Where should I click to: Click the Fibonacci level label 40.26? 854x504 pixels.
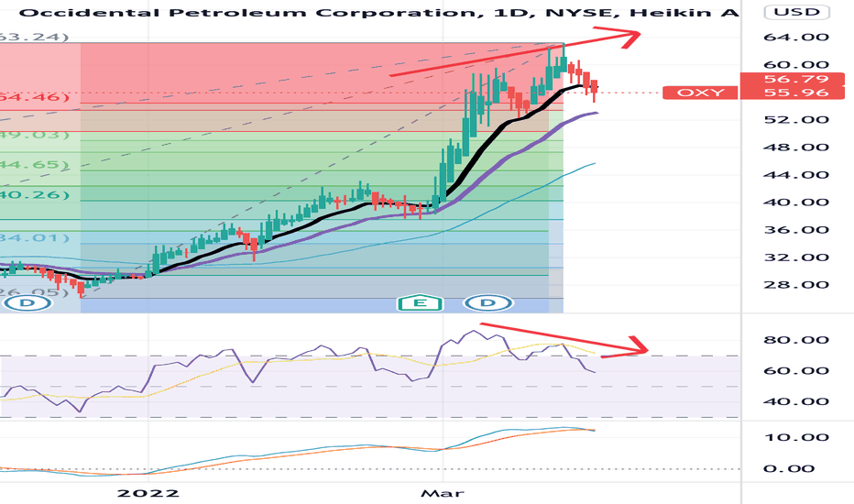34,194
